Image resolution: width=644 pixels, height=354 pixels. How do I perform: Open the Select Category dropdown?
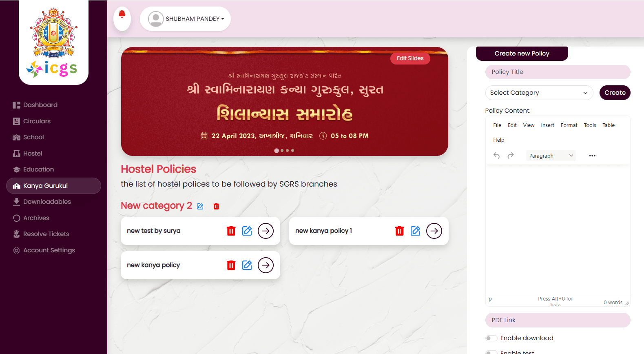click(x=539, y=93)
